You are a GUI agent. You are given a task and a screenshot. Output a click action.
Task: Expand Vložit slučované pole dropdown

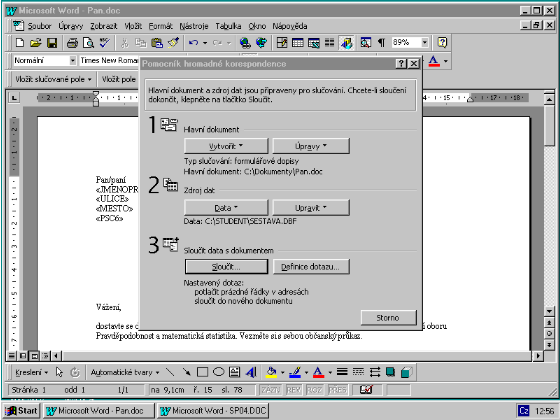click(53, 79)
